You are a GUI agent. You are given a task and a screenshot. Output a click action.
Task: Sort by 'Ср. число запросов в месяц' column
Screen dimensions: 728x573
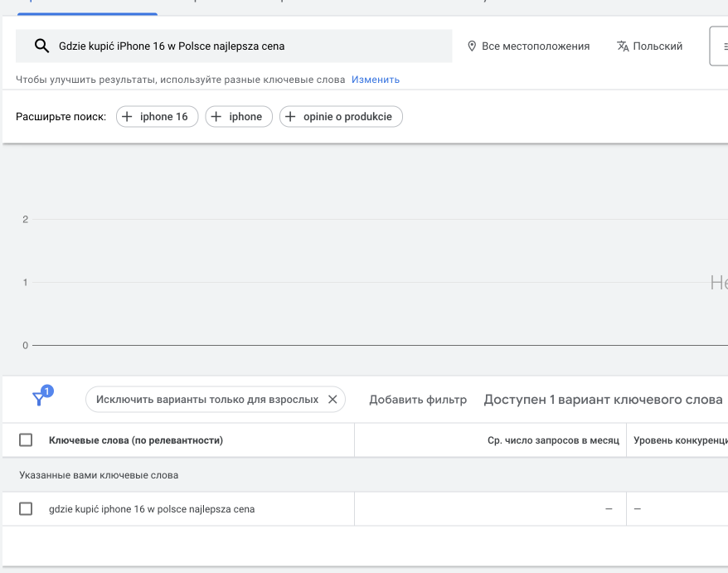pyautogui.click(x=553, y=440)
